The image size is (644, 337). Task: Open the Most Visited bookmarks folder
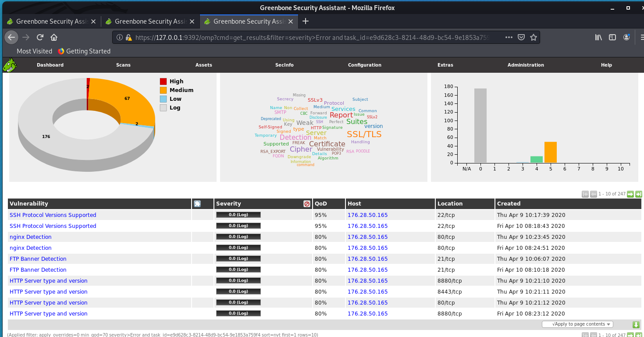(x=34, y=51)
